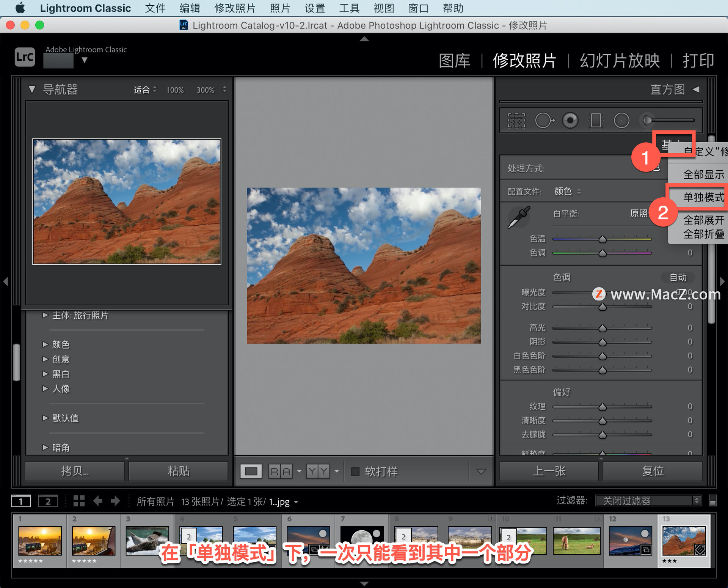Screen dimensions: 728x588
Task: Select the Radial Filter tool icon
Action: pyautogui.click(x=621, y=121)
